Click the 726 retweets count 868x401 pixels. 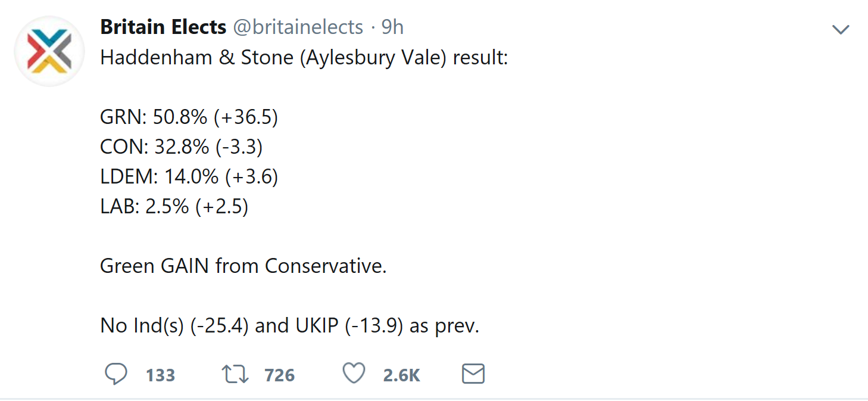pyautogui.click(x=279, y=375)
